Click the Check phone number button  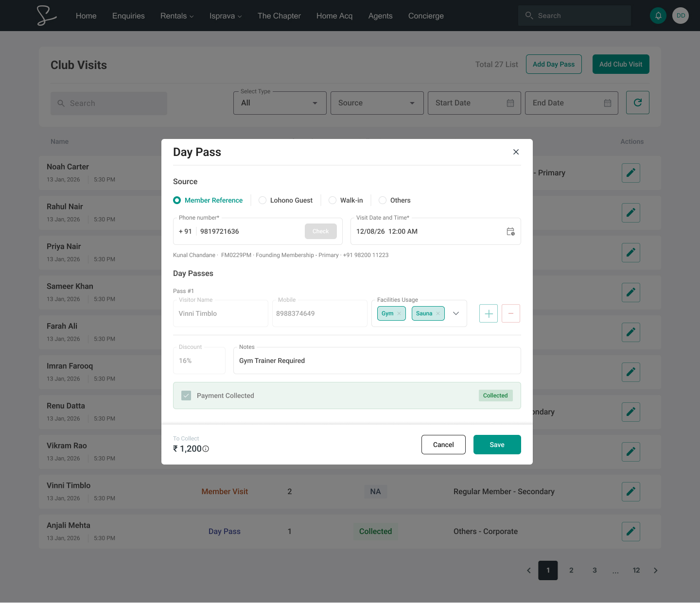(x=321, y=231)
